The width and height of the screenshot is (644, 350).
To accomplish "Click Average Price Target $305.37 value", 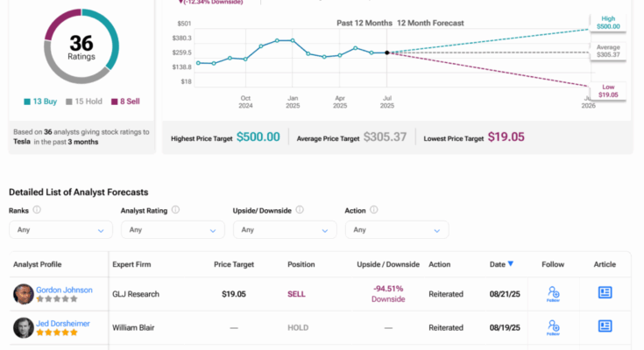I will [385, 137].
